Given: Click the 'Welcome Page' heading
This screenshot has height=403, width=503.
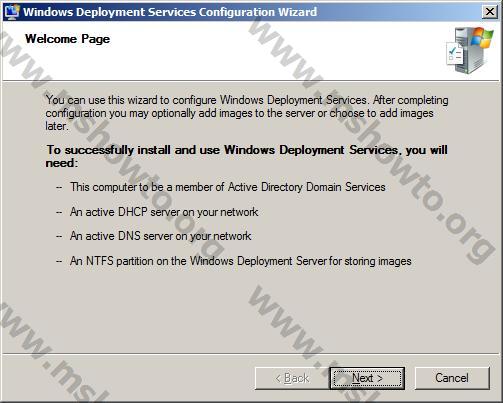Looking at the screenshot, I should pos(67,39).
